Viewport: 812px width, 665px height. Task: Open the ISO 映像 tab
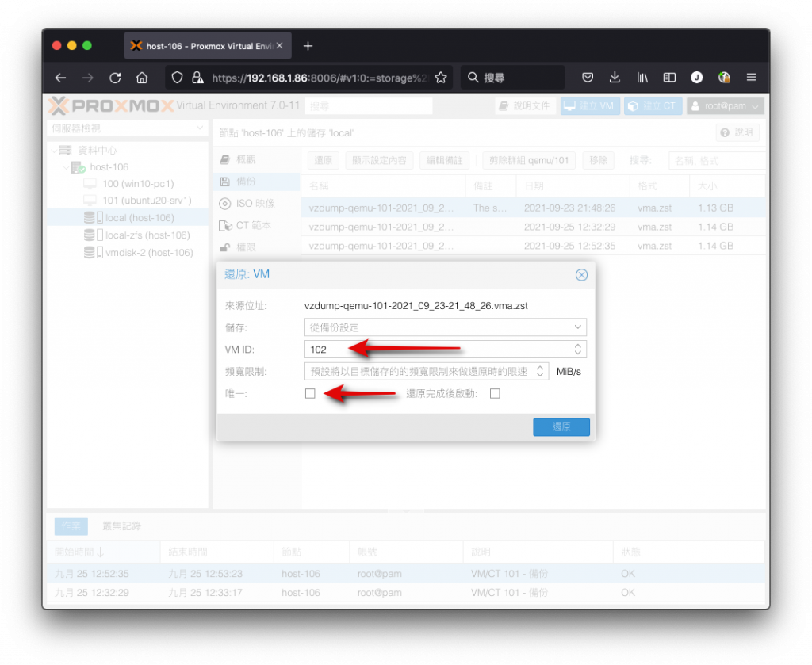[x=256, y=204]
